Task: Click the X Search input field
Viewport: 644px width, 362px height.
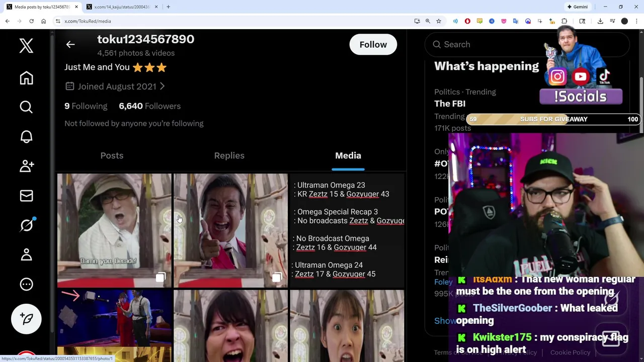Action: click(x=527, y=44)
